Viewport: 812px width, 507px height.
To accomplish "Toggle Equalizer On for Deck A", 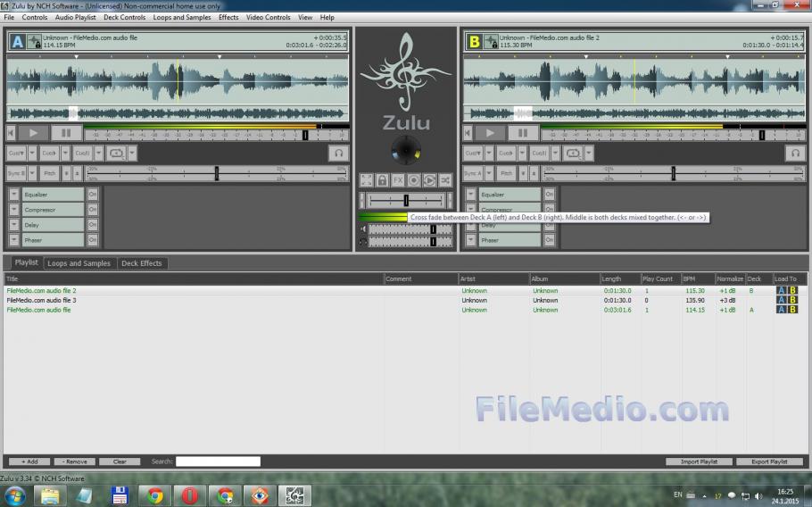I will coord(93,195).
